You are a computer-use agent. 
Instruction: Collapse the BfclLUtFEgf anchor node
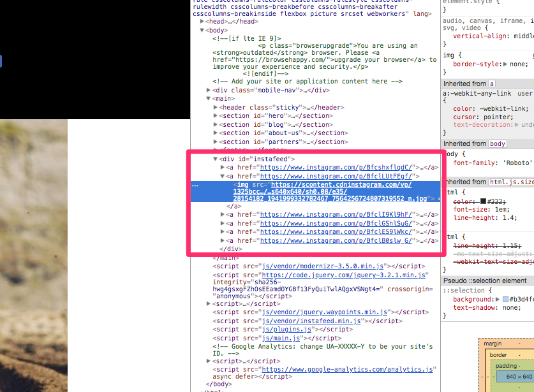point(222,177)
